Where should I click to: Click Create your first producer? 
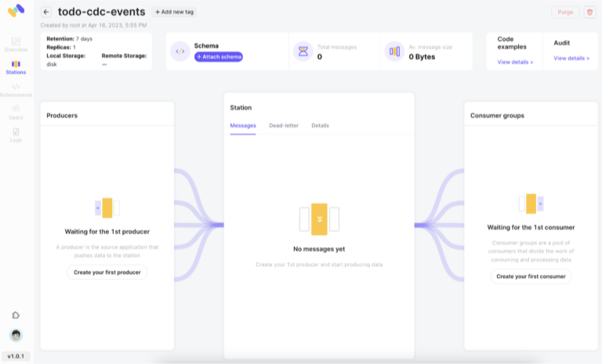[107, 272]
